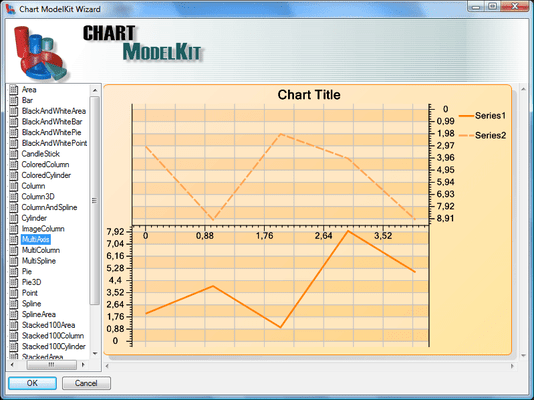This screenshot has width=534, height=400.
Task: Select the ColoredColumn template
Action: [45, 164]
